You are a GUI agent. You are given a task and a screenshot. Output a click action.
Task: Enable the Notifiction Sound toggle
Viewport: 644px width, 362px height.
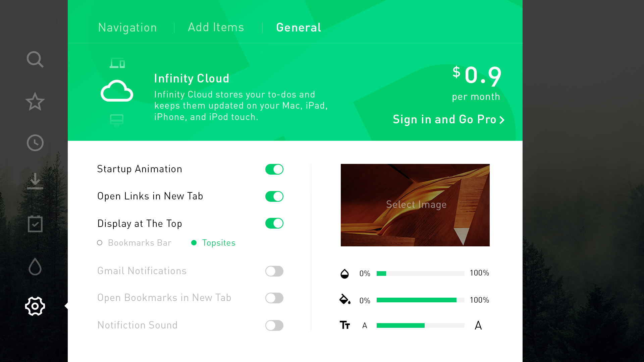(274, 325)
